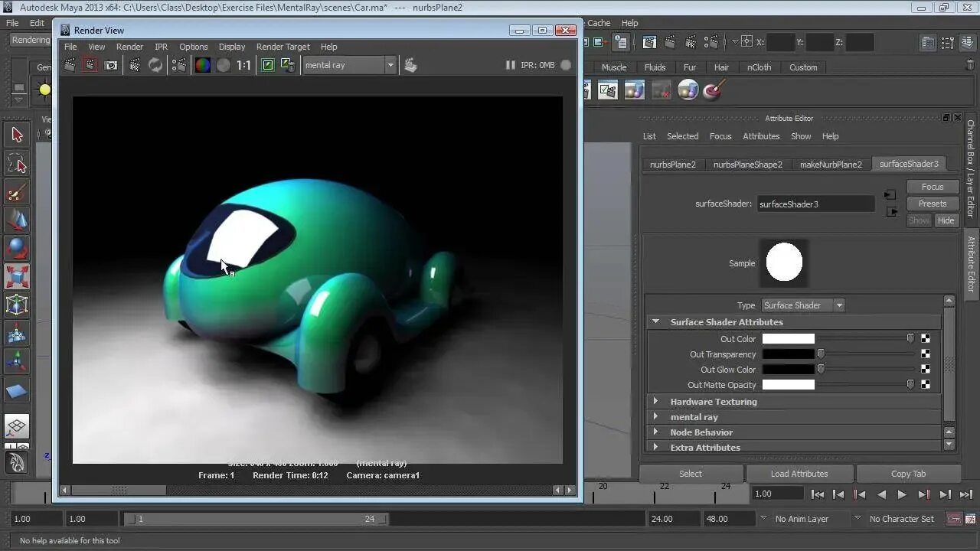
Task: Click the Remove image trash icon in Render View
Action: (288, 65)
